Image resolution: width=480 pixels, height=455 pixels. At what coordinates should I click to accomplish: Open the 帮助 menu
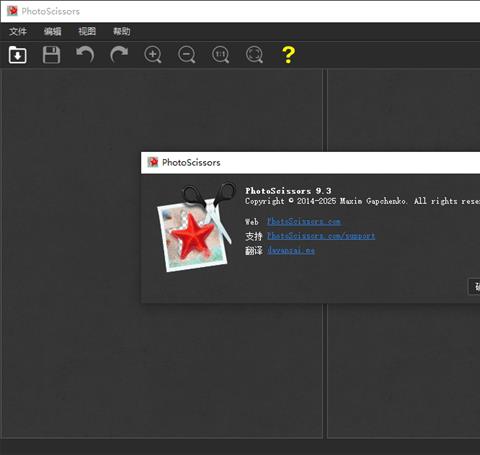pos(122,32)
